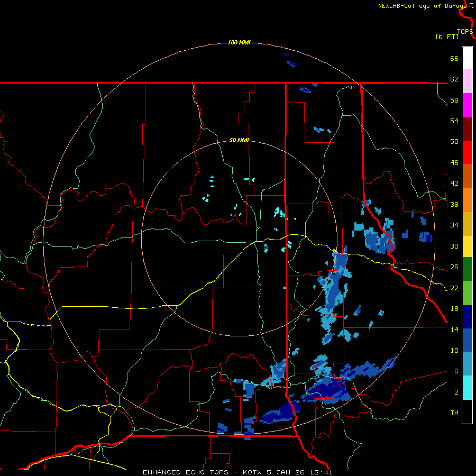
Task: Click the white swatch atop the legend
Action: [467, 58]
